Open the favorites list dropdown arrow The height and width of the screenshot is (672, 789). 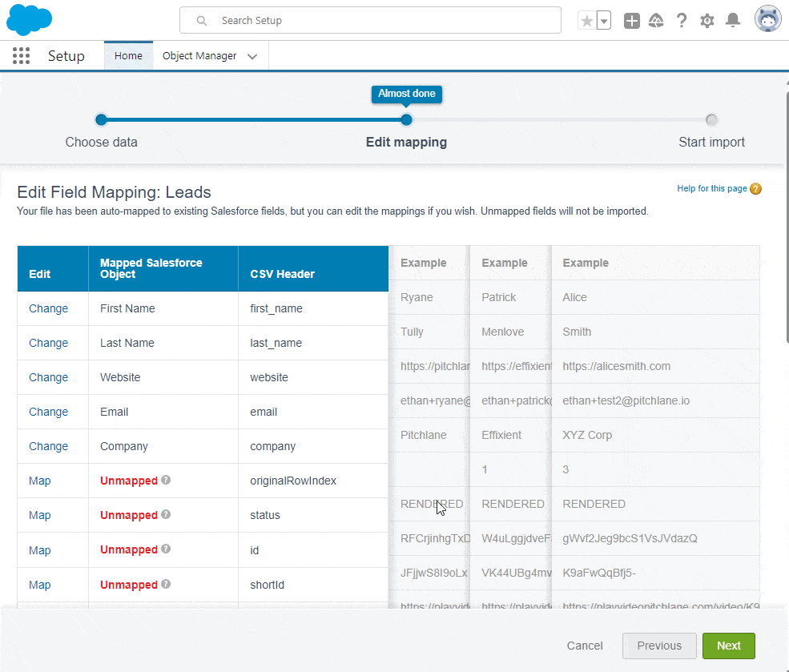point(604,21)
